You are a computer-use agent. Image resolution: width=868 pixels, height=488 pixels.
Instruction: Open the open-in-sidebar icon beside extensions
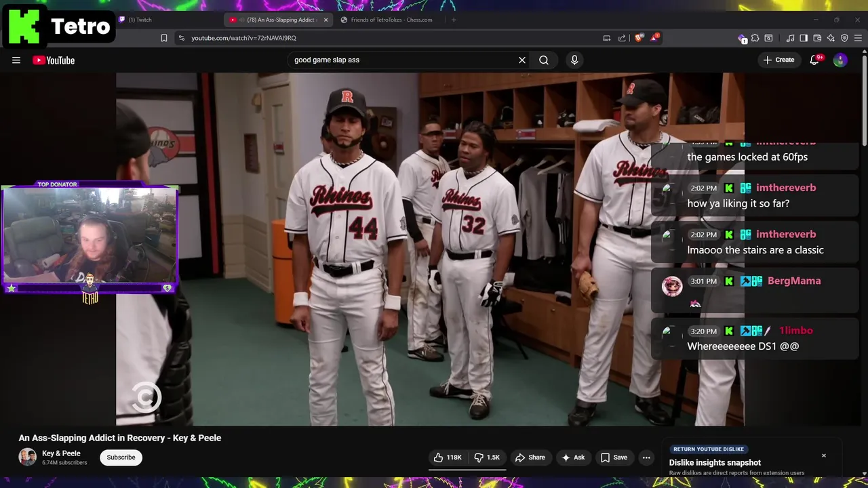(x=768, y=38)
